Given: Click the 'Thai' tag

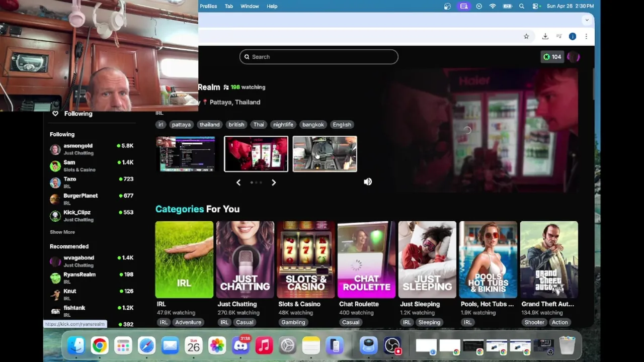Looking at the screenshot, I should pyautogui.click(x=259, y=125).
